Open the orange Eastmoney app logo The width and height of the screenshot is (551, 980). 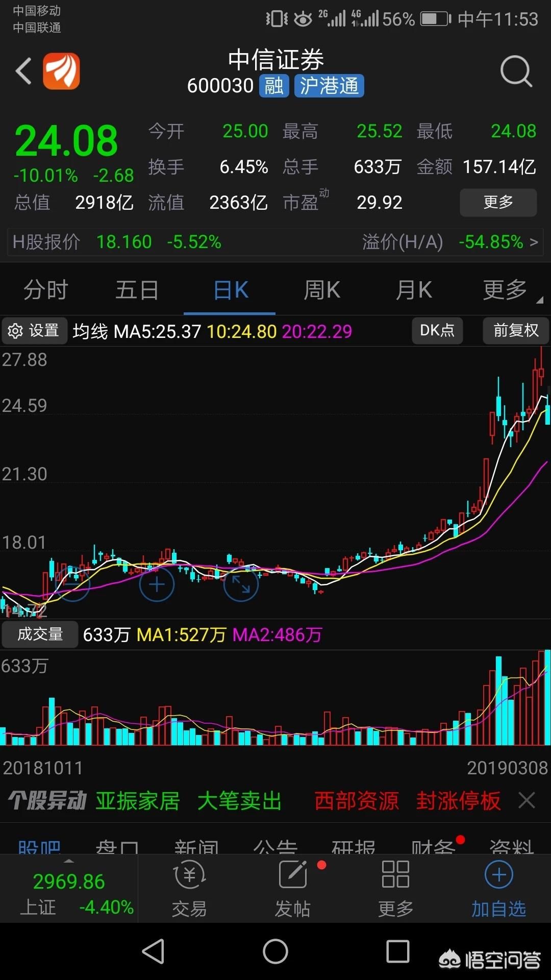61,71
